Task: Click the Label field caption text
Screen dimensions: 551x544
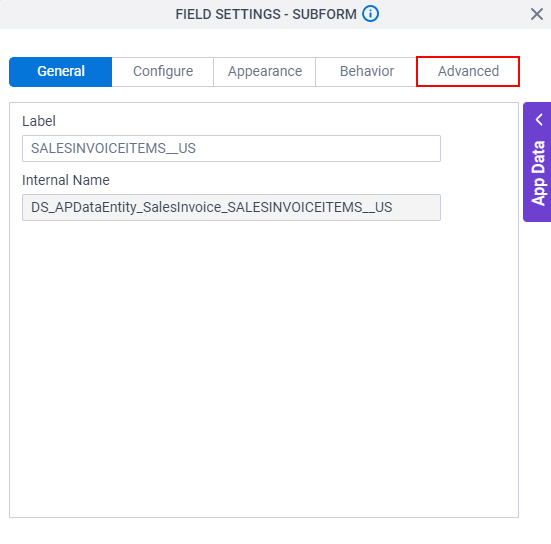Action: pos(39,121)
